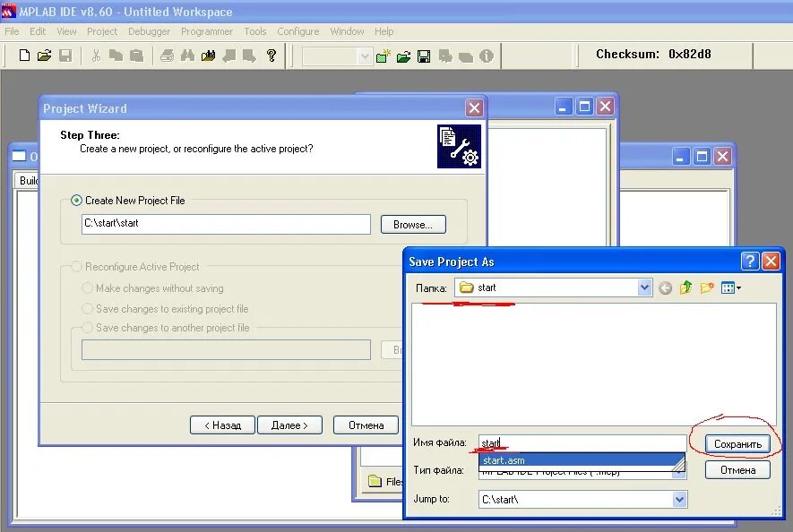Open the Help menu
793x532 pixels.
pos(384,31)
